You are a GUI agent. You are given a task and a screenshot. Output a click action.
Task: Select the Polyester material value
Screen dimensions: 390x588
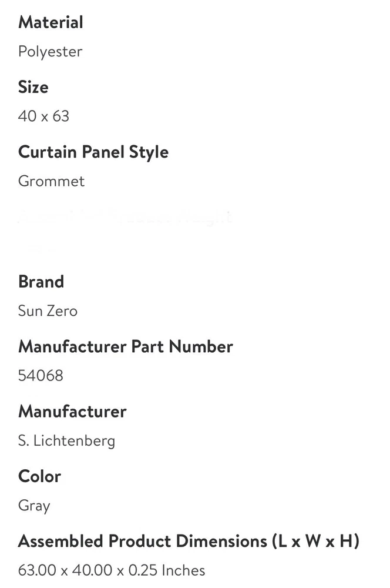(x=50, y=52)
